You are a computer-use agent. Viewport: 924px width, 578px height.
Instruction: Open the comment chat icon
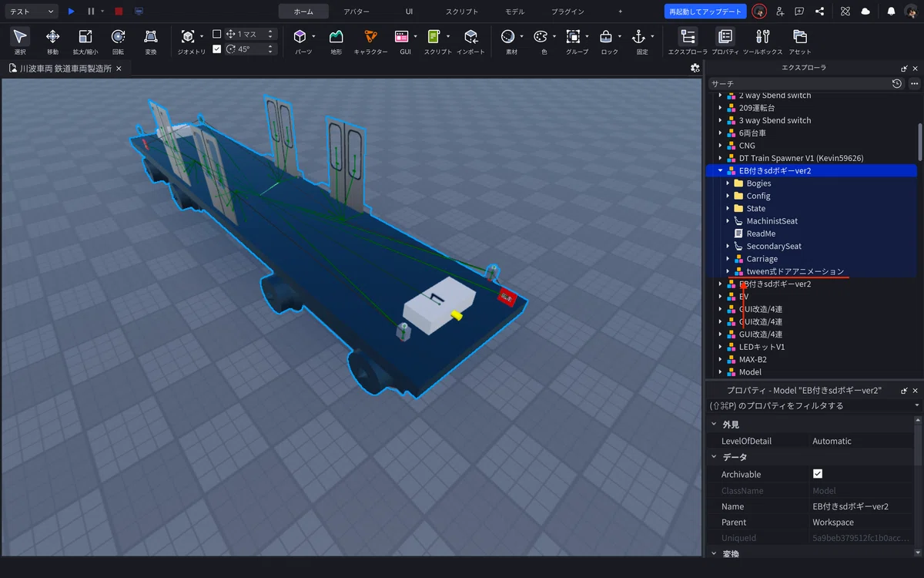(799, 12)
